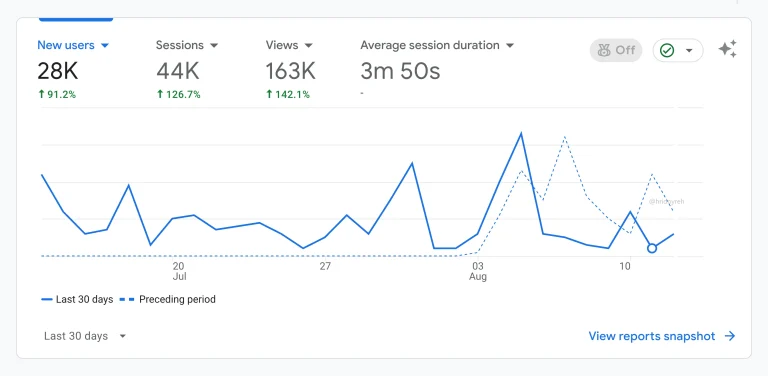This screenshot has width=768, height=376.
Task: Toggle the benchmarking Off switch
Action: tap(616, 50)
